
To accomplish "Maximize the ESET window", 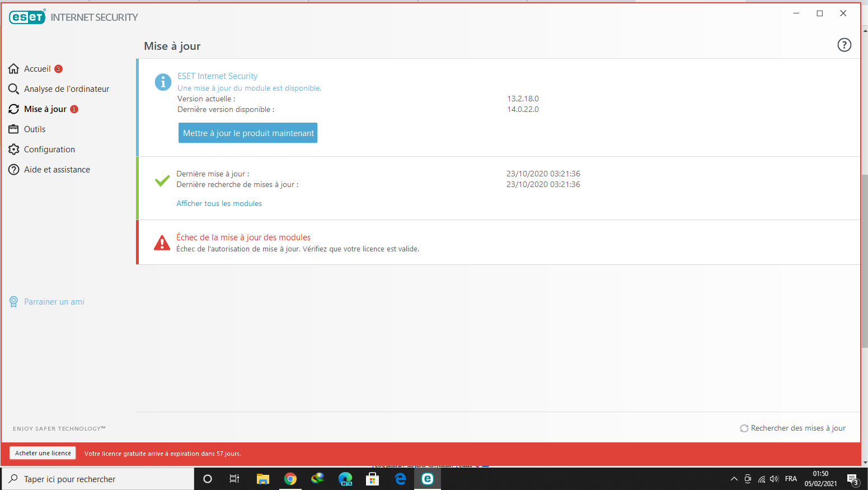I will [819, 13].
